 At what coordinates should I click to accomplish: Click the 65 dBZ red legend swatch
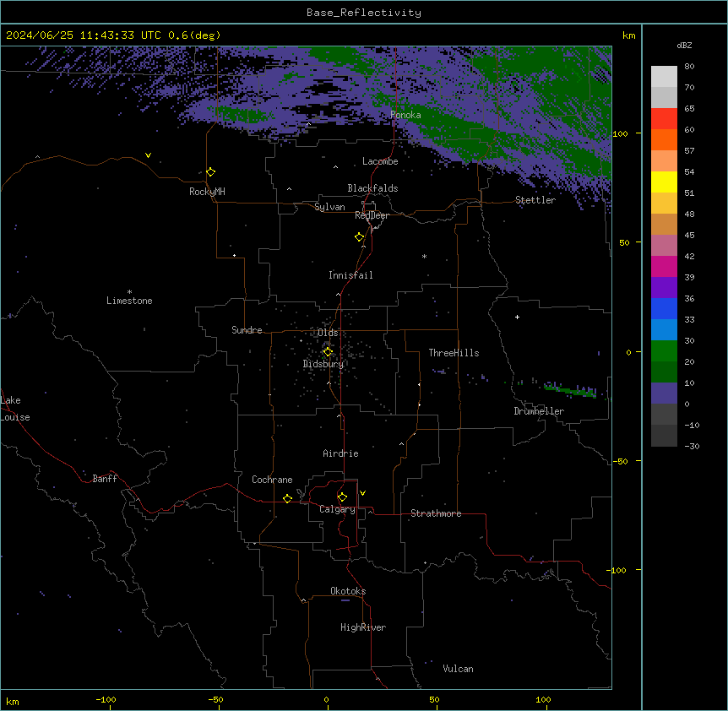(664, 119)
